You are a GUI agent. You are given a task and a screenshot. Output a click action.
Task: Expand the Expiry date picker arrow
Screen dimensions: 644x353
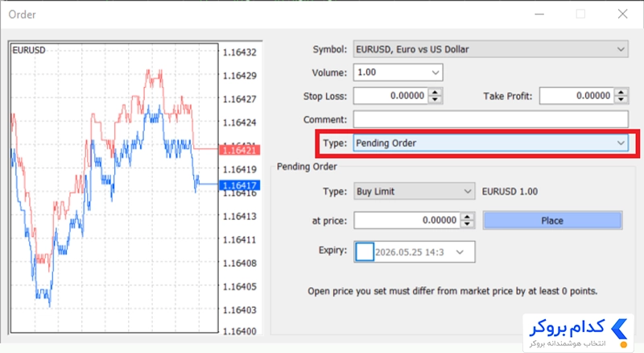click(x=460, y=251)
